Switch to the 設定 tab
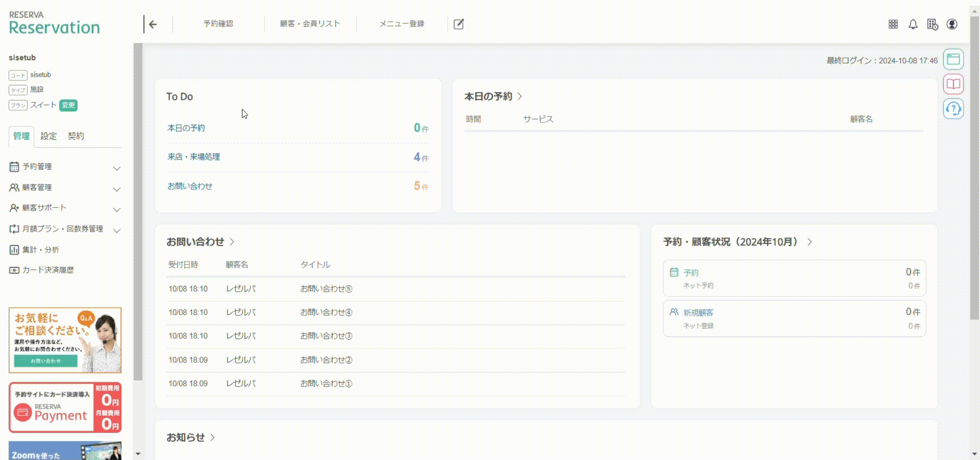The image size is (980, 460). pos(49,136)
